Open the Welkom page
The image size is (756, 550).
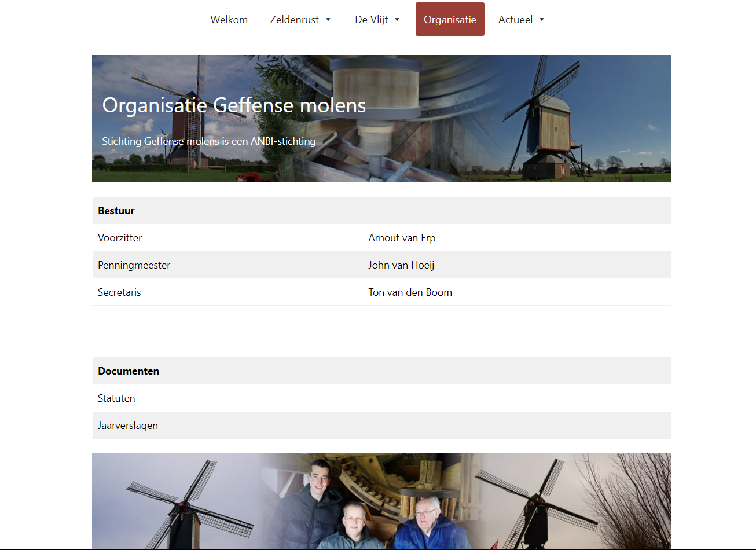click(x=229, y=20)
